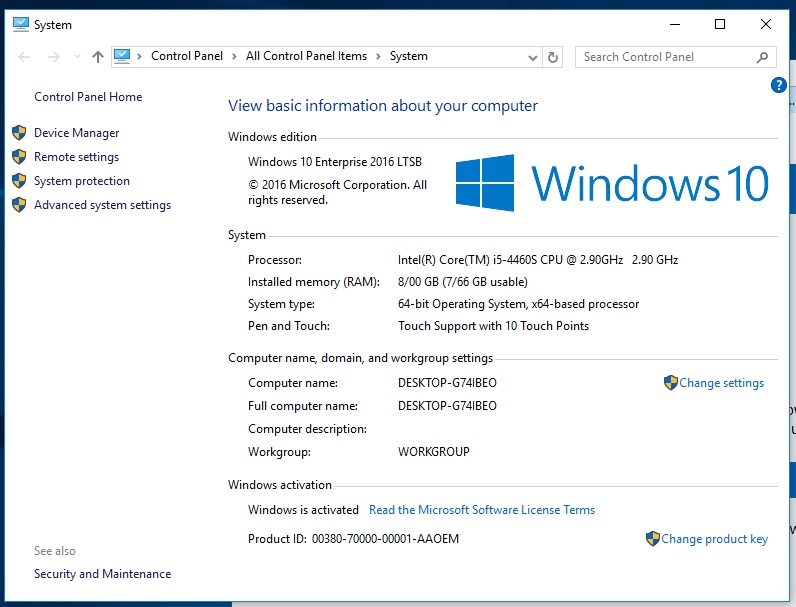The image size is (796, 607).
Task: Click the System icon in the title bar
Action: tap(21, 24)
